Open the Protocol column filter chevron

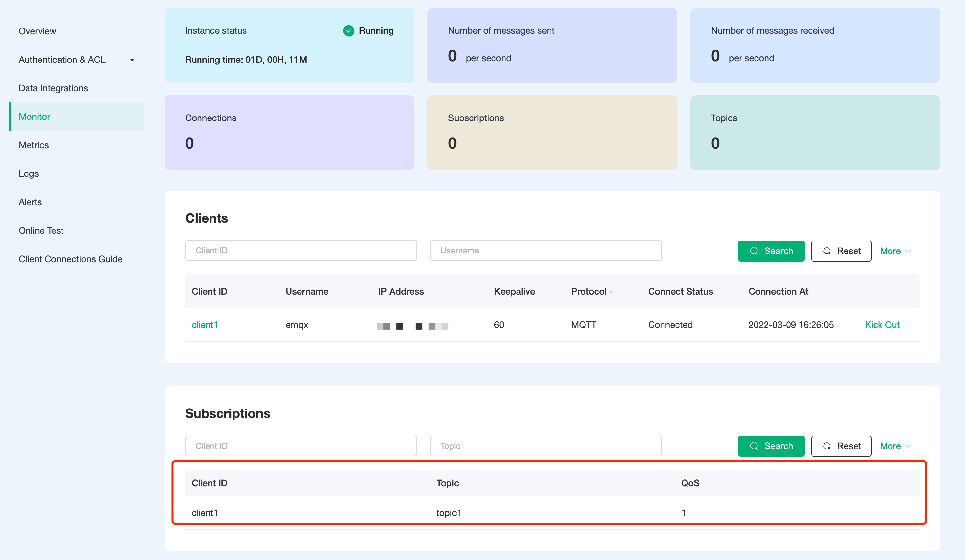(x=610, y=292)
